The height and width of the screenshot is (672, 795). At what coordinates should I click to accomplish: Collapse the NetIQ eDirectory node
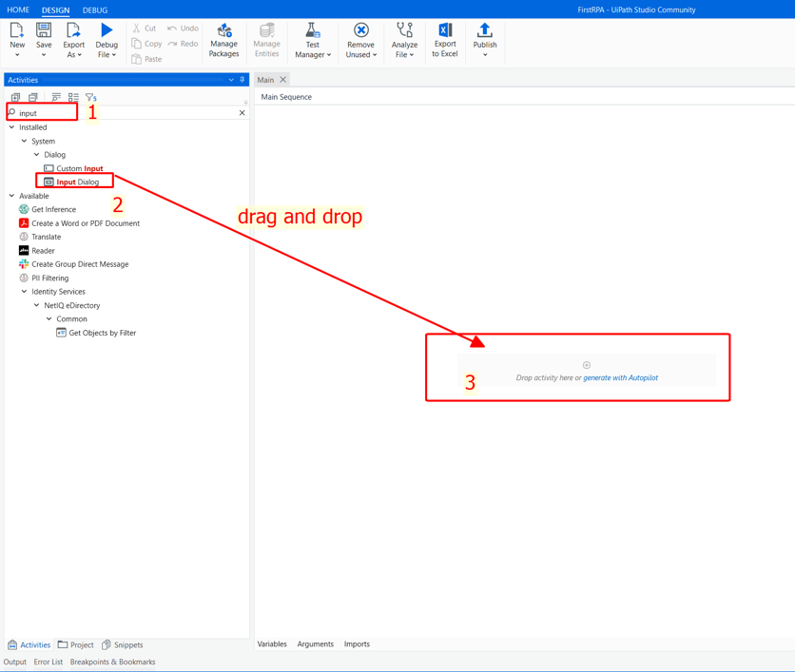(x=36, y=305)
